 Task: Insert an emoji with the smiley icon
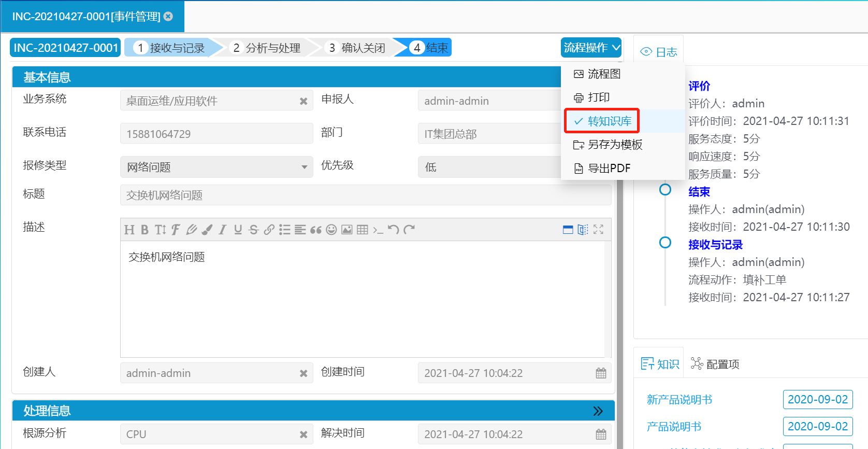coord(331,230)
